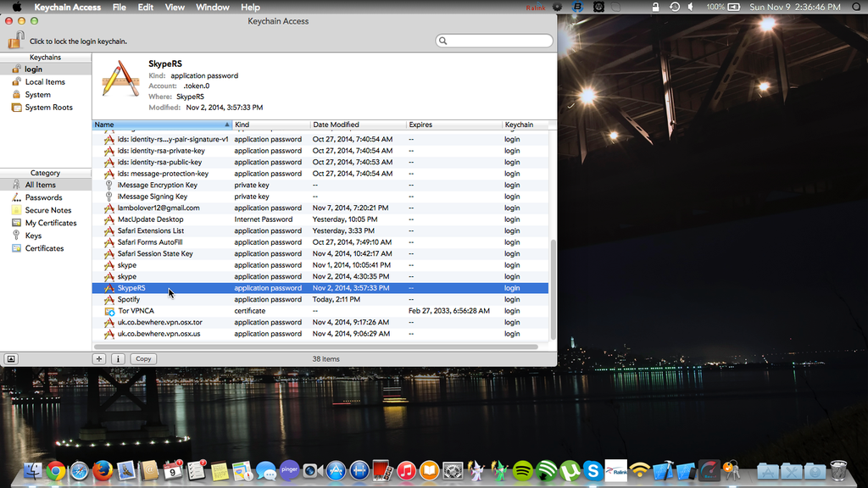Click the Ralink menu bar icon
868x488 pixels.
click(536, 7)
